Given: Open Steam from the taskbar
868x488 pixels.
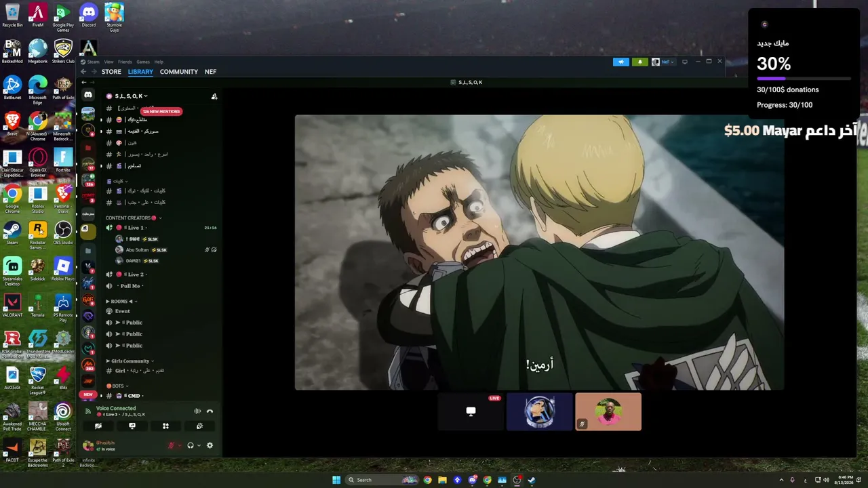Looking at the screenshot, I should pyautogui.click(x=532, y=480).
